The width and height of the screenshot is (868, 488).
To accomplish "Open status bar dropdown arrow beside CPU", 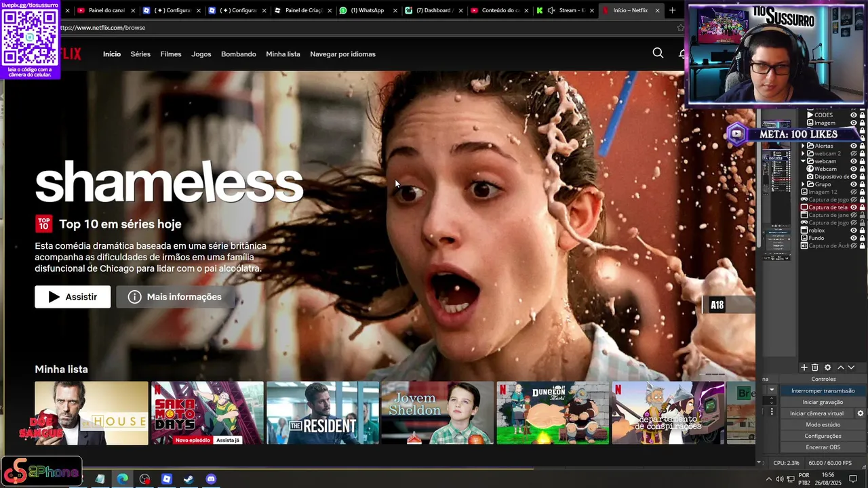I will click(759, 462).
